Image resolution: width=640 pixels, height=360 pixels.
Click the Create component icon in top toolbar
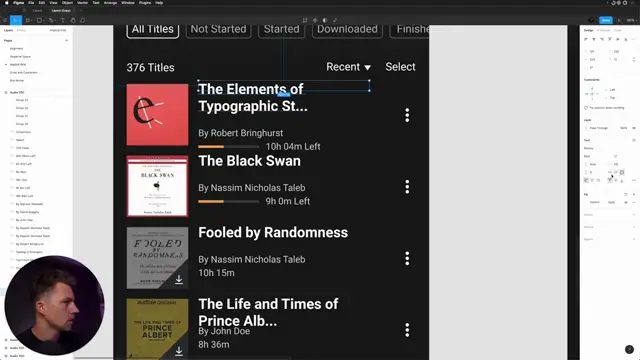tap(315, 20)
